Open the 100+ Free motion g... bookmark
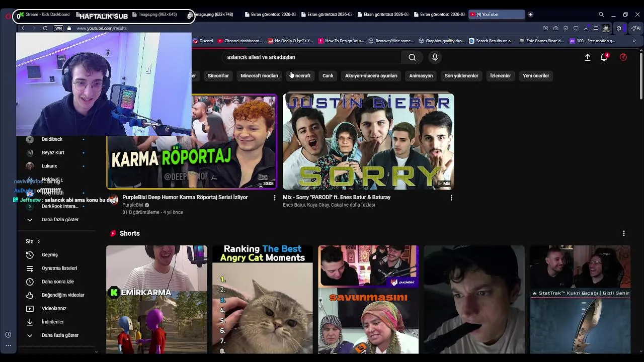644x362 pixels. [x=592, y=41]
